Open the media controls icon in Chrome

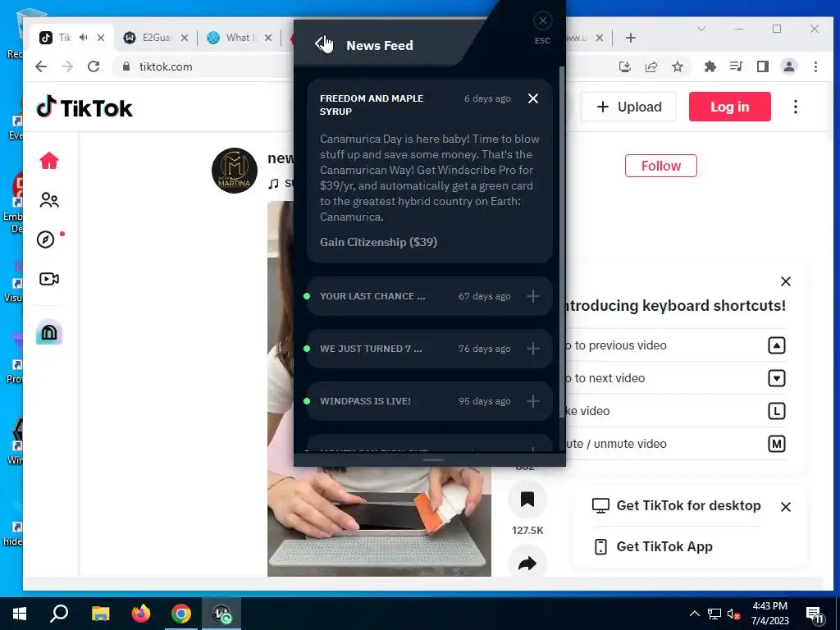(x=736, y=66)
